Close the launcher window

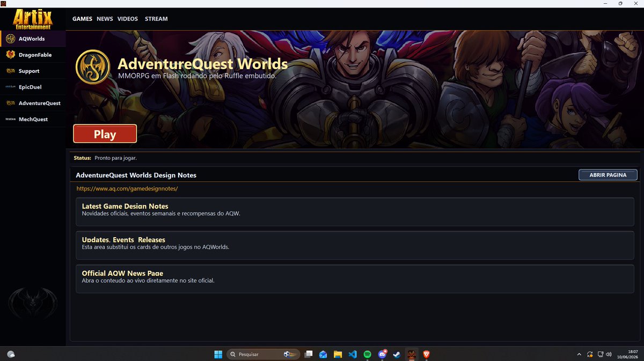coord(636,3)
